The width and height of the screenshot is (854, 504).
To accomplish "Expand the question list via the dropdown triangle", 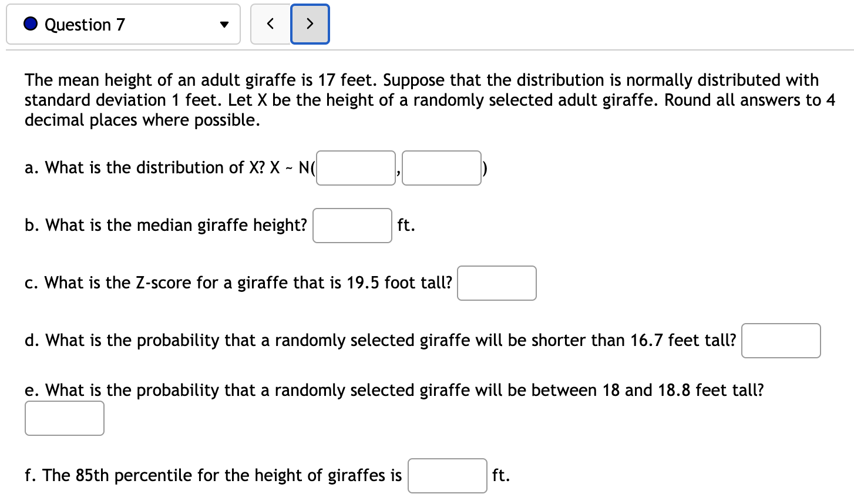I will click(x=224, y=24).
